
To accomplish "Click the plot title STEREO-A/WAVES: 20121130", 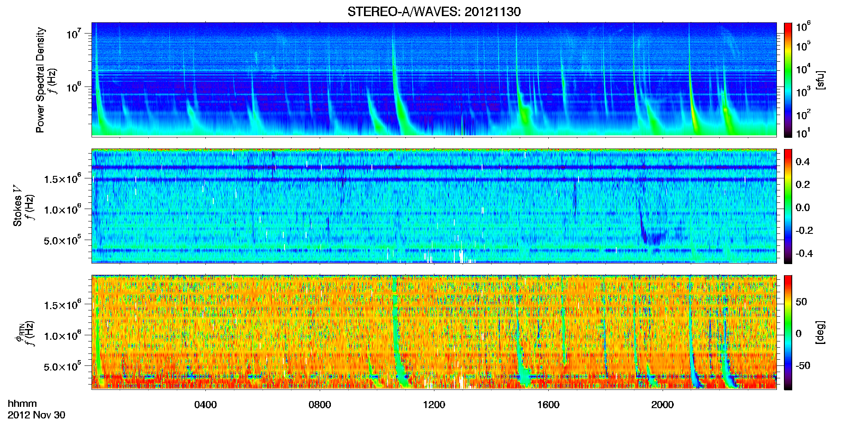I will tap(434, 12).
